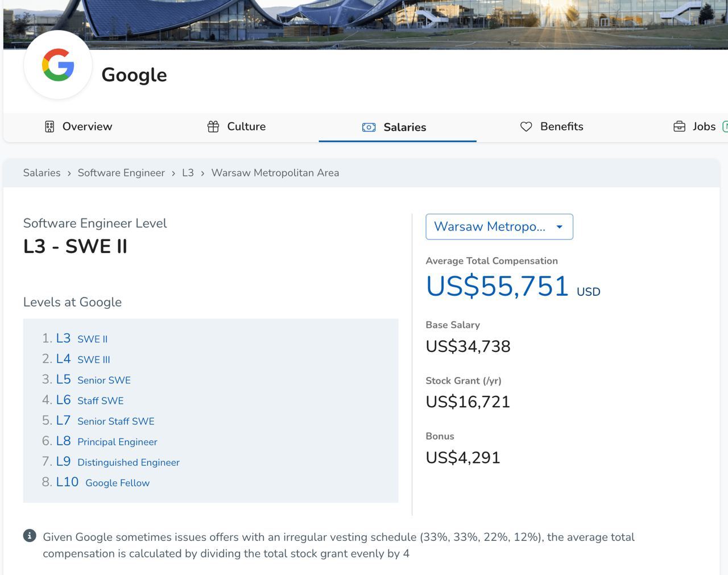The width and height of the screenshot is (728, 575).
Task: Click the vesting note info icon
Action: pyautogui.click(x=30, y=536)
